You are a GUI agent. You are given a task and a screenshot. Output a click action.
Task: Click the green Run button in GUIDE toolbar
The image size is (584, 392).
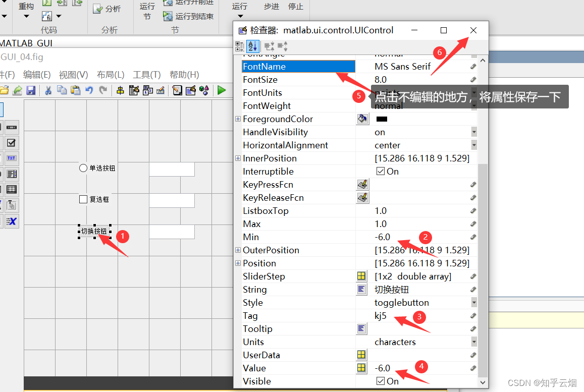click(222, 90)
